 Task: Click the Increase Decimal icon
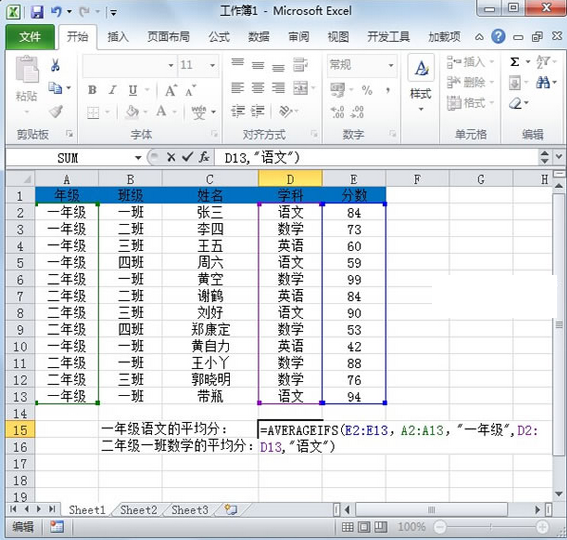point(337,112)
